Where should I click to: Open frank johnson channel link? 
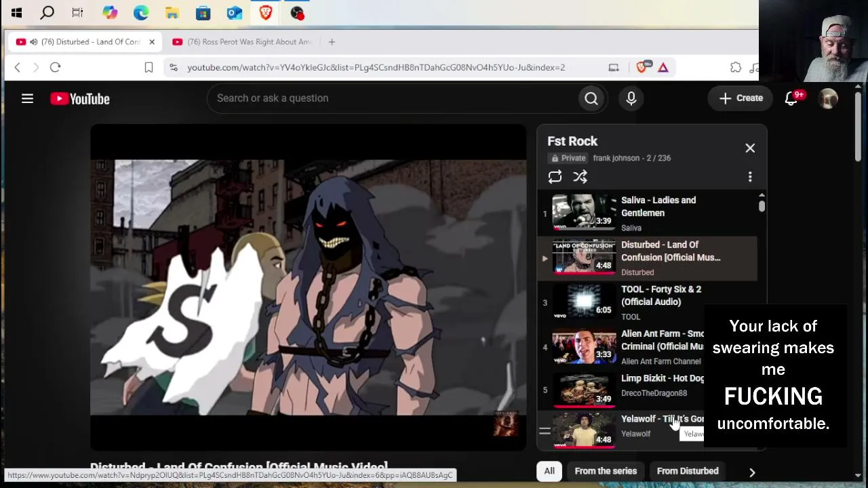616,158
